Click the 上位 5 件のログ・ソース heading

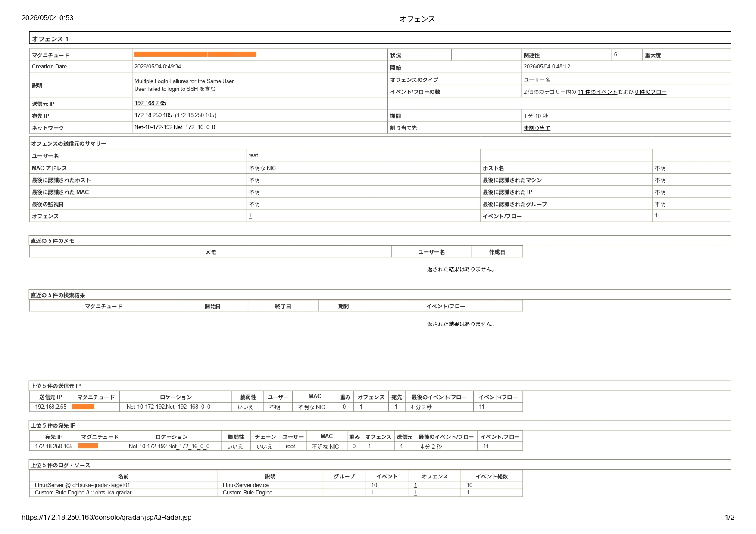[x=60, y=466]
